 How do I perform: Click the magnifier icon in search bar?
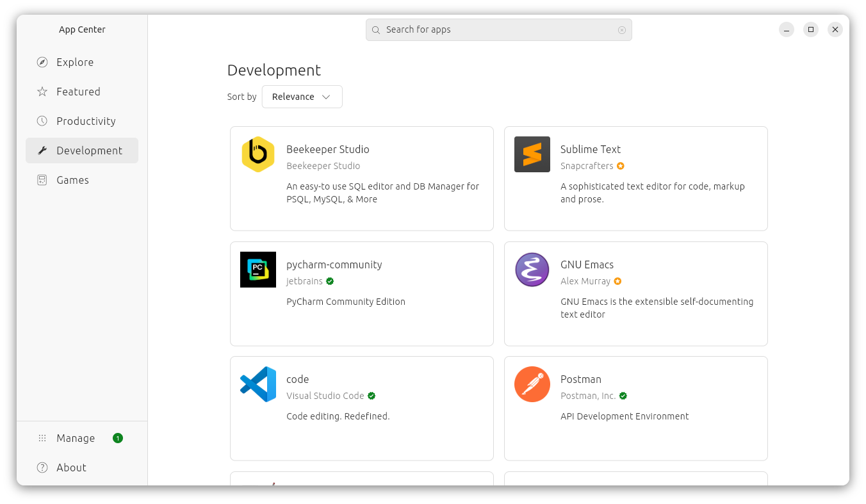[x=376, y=30]
